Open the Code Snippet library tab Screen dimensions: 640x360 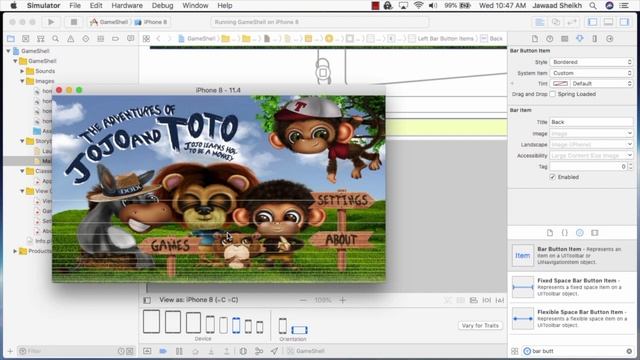(x=564, y=233)
